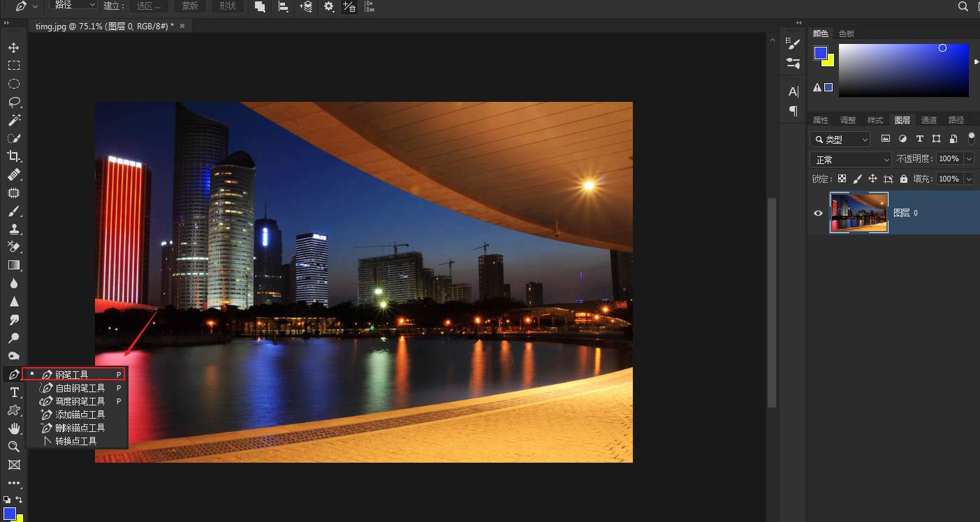Turn layer filtering on or off
The height and width of the screenshot is (522, 980).
pos(971,137)
